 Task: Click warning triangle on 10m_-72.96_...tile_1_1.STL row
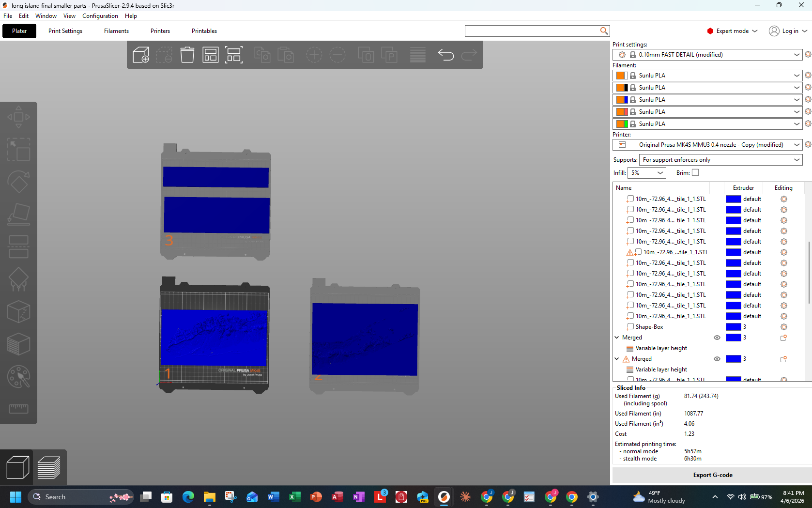point(629,252)
